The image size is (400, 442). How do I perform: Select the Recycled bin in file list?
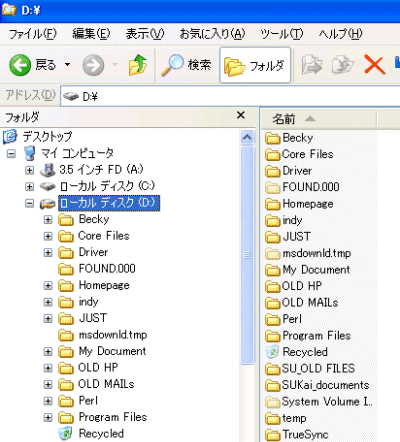[x=297, y=352]
